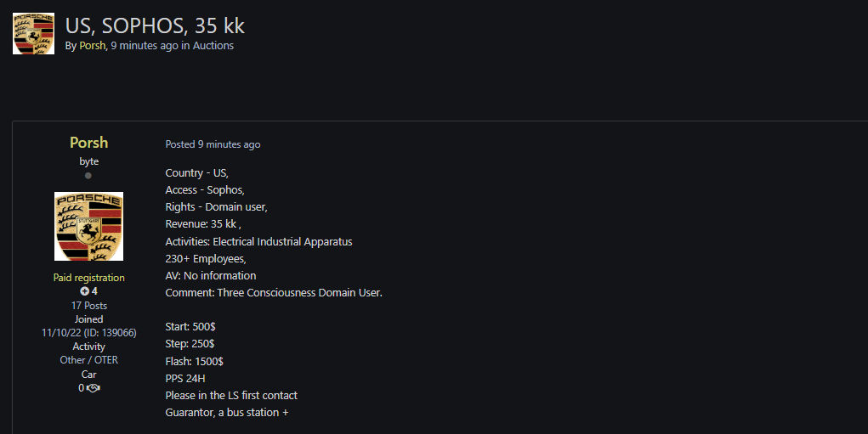Click the reputation count number 4
The height and width of the screenshot is (434, 868).
[94, 290]
